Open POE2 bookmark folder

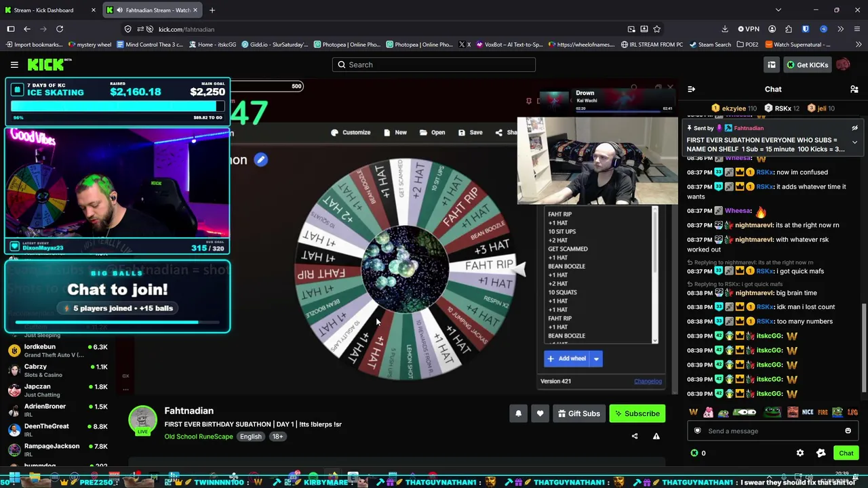coord(747,45)
